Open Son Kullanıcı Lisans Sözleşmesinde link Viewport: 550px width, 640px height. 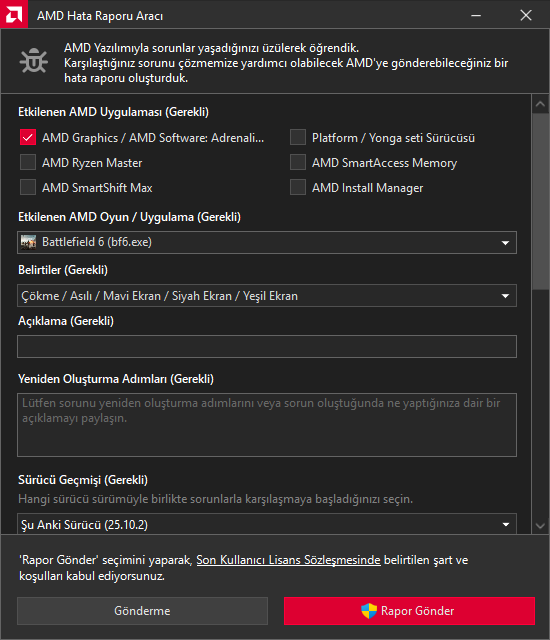coord(288,560)
